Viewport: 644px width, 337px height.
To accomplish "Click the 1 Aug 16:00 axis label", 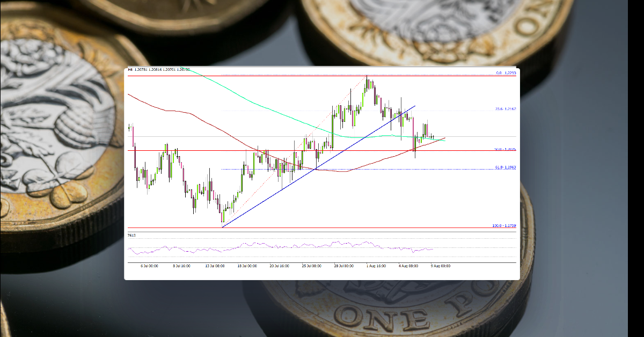I will tap(376, 265).
